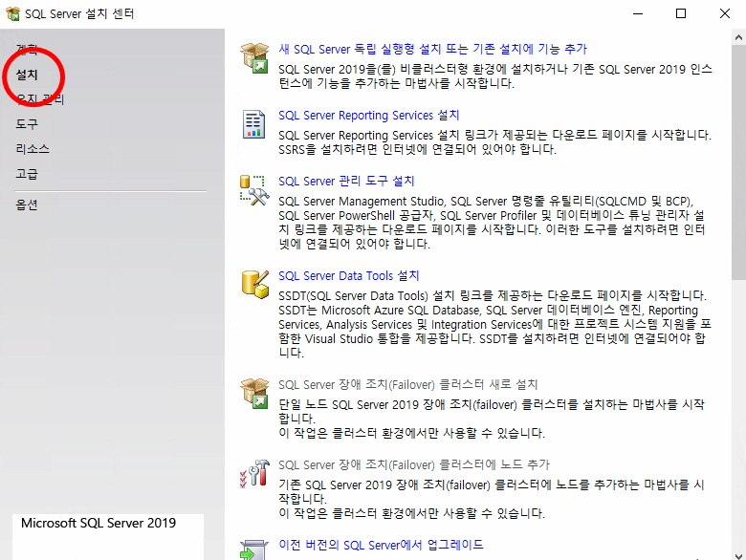The image size is (746, 560).
Task: Click the SQL Server Data Tools cylinder icon
Action: (x=255, y=285)
